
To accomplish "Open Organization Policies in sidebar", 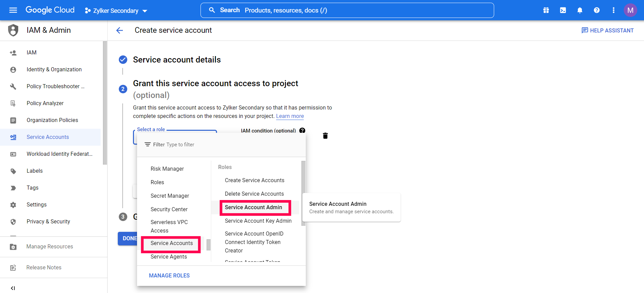I will click(50, 120).
